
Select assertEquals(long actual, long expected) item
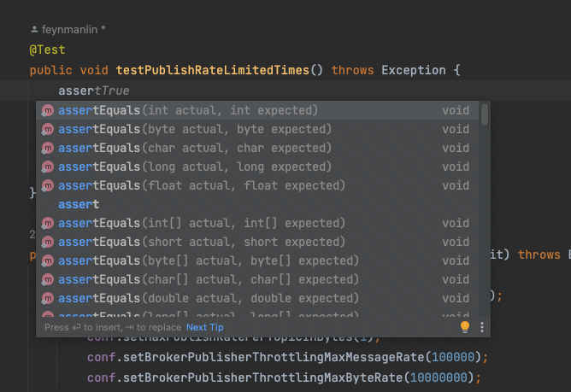pyautogui.click(x=257, y=167)
